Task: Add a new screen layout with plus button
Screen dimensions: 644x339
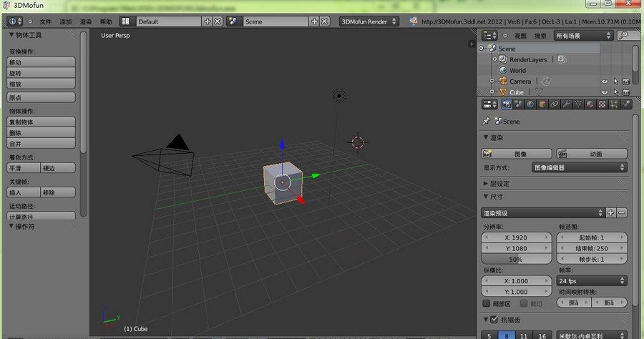Action: click(208, 21)
